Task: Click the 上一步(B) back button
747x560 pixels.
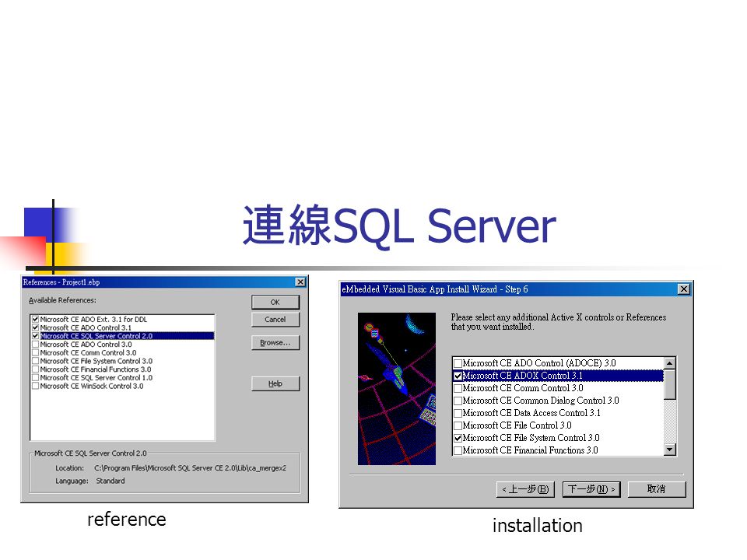Action: [525, 489]
